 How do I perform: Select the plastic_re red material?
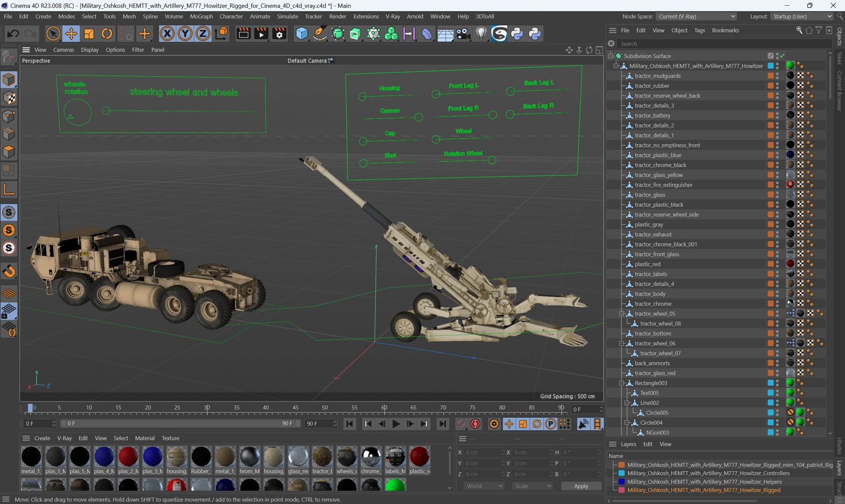pos(419,460)
